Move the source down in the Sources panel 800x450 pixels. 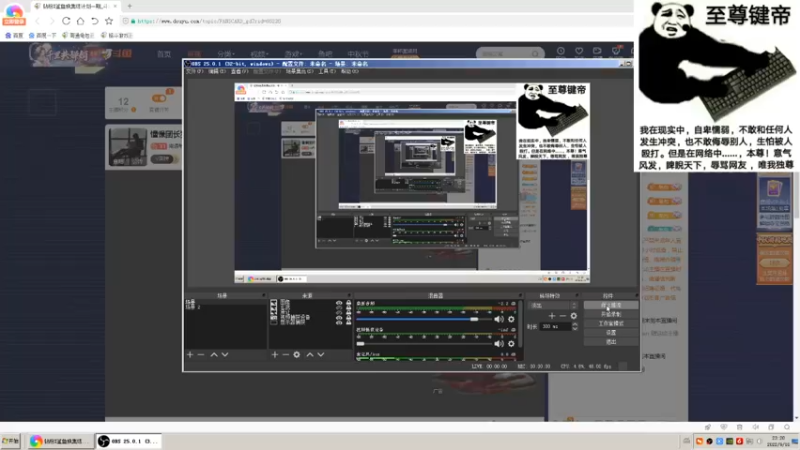(321, 355)
